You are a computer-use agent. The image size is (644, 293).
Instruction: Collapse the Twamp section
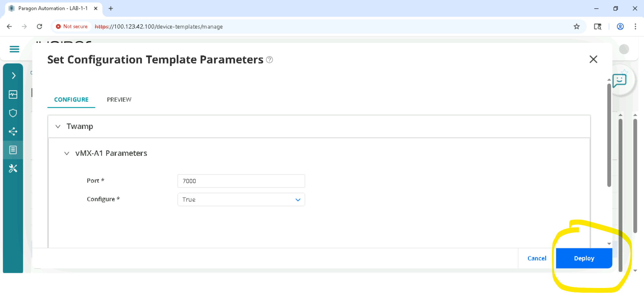[58, 127]
